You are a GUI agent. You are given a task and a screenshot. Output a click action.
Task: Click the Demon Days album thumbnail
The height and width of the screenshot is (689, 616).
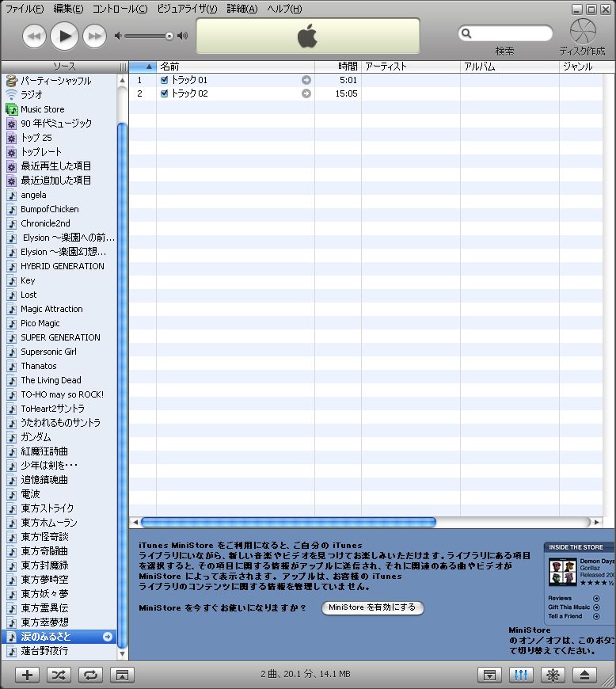pyautogui.click(x=562, y=572)
